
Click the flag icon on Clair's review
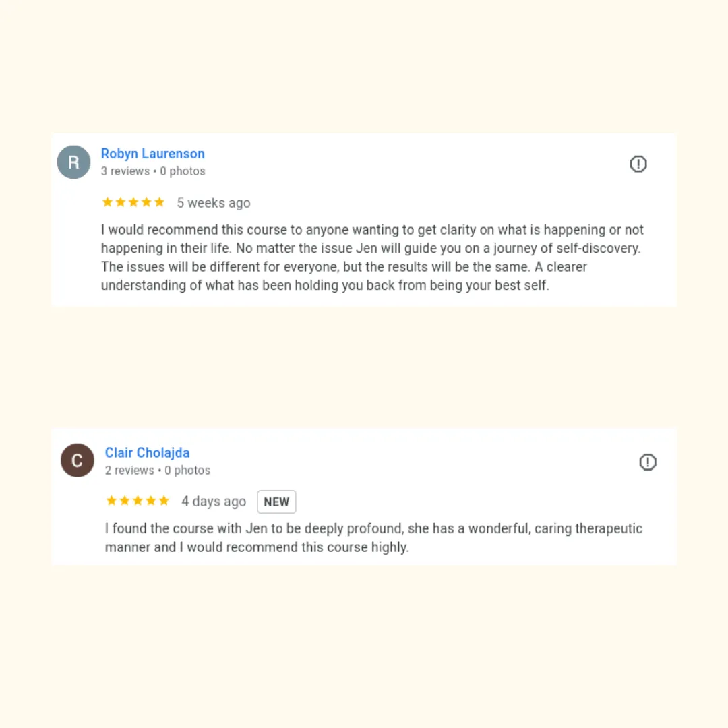click(648, 462)
